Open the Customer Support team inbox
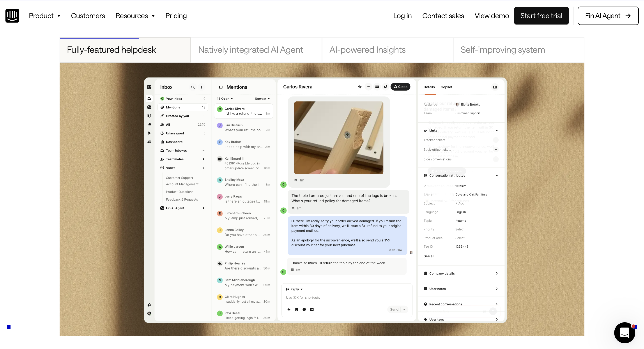 tap(179, 178)
